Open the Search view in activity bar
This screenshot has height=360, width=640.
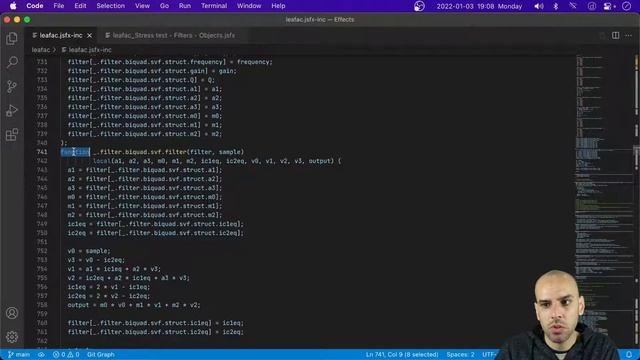coord(12,62)
